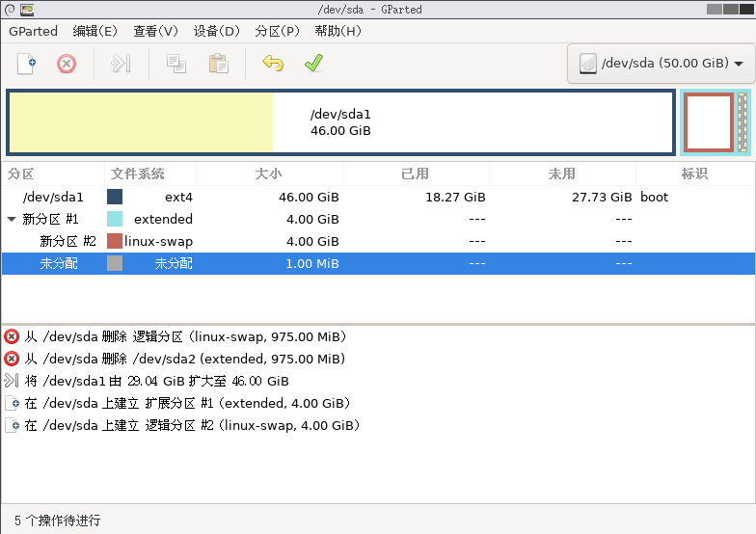Click the delete icon of linux-swap 975.00 MiB operation

(12, 336)
